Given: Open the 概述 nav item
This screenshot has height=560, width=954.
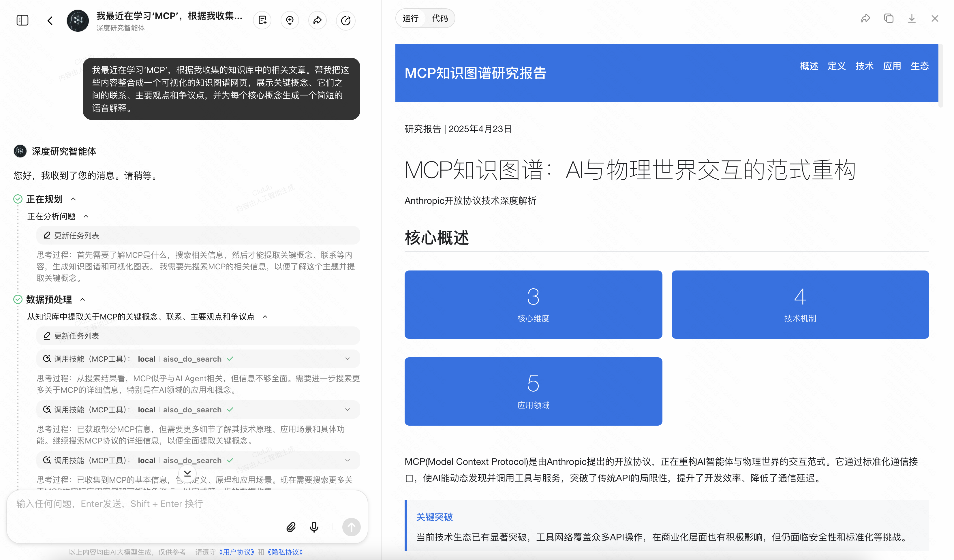Looking at the screenshot, I should pyautogui.click(x=809, y=66).
